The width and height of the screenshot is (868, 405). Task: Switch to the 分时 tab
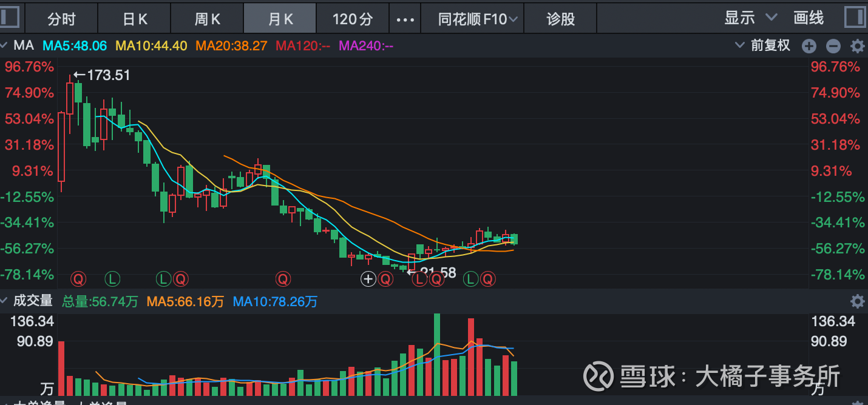(x=61, y=19)
